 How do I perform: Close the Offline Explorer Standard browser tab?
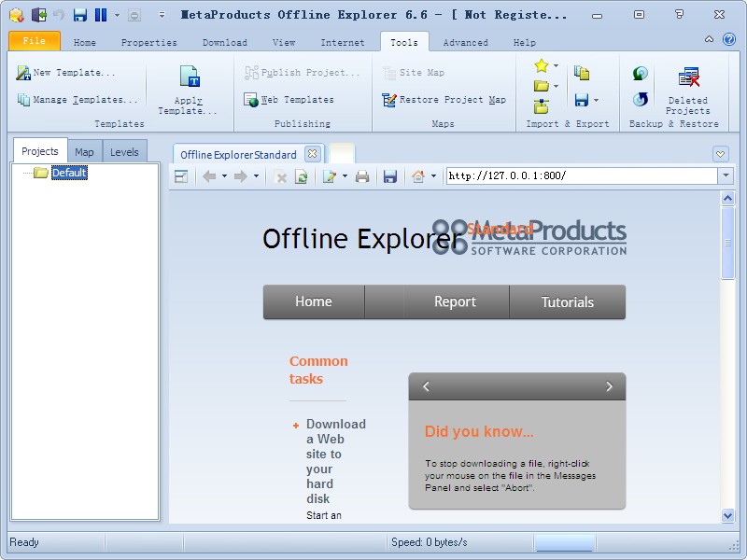(313, 154)
